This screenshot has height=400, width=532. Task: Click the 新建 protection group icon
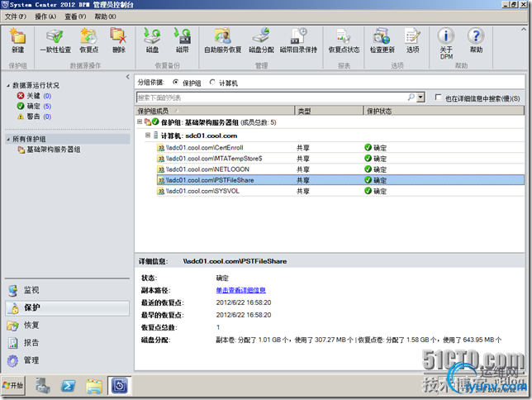tap(17, 40)
